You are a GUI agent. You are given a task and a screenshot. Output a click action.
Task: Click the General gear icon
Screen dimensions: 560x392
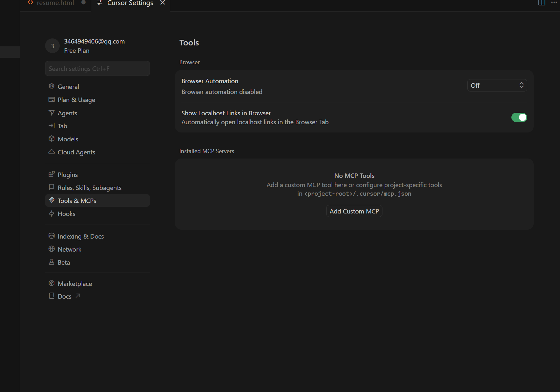pos(51,86)
